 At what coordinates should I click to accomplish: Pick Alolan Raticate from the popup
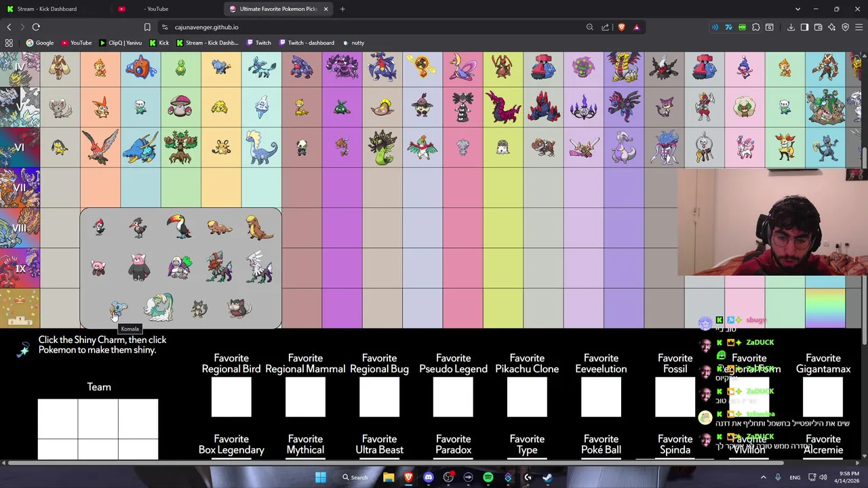click(x=239, y=308)
